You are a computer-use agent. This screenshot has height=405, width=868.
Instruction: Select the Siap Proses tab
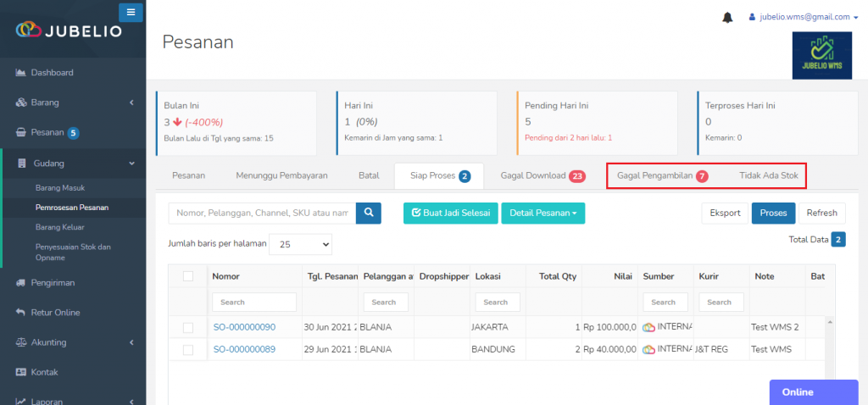pyautogui.click(x=440, y=176)
